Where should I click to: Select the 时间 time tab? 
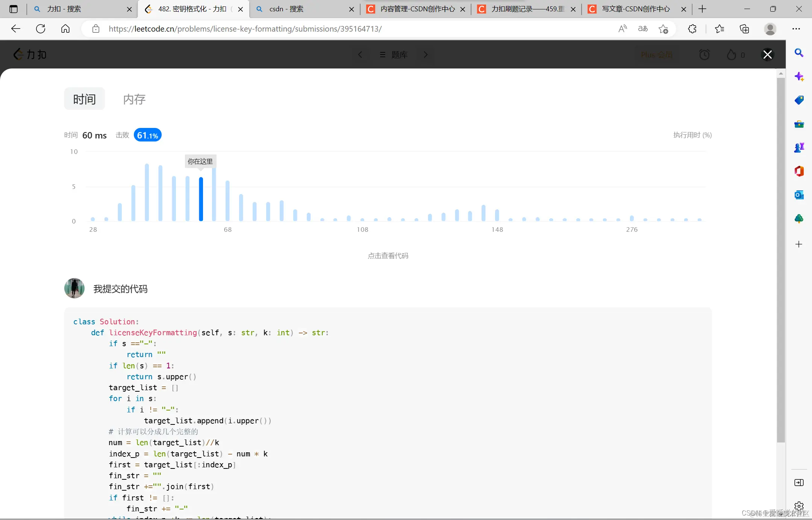[x=84, y=99]
